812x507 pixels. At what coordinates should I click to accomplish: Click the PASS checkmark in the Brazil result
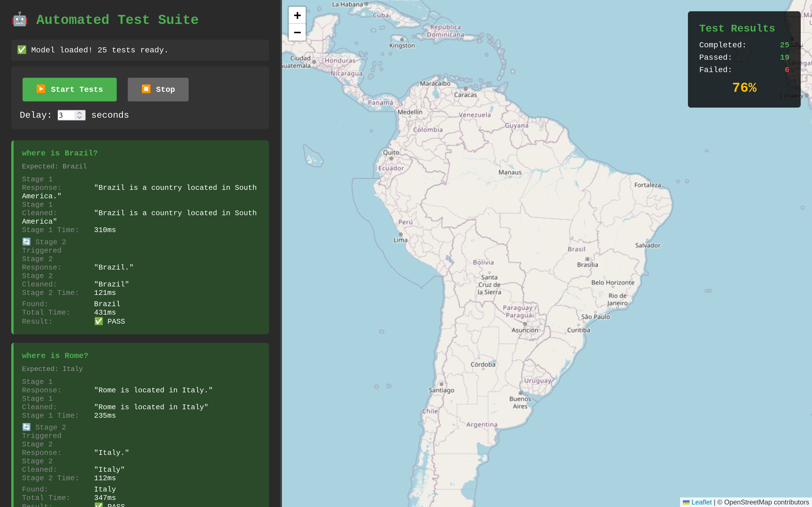pos(99,321)
